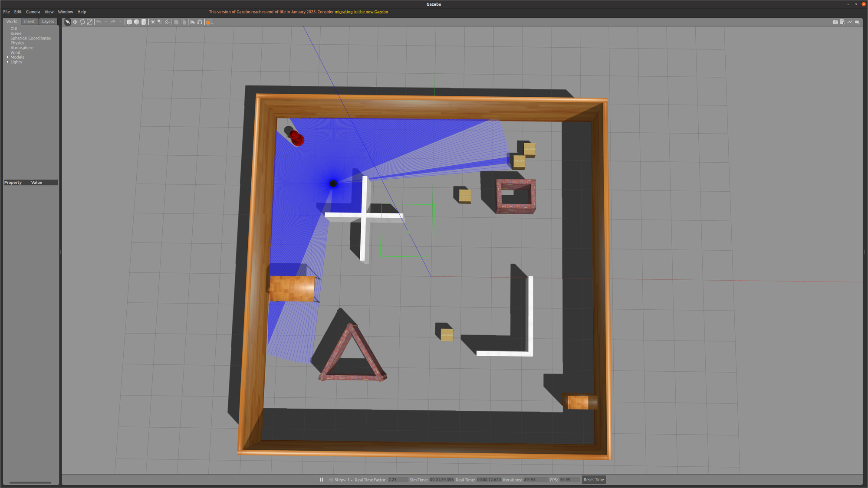This screenshot has width=868, height=488.
Task: Add a spot light
Action: tap(160, 22)
